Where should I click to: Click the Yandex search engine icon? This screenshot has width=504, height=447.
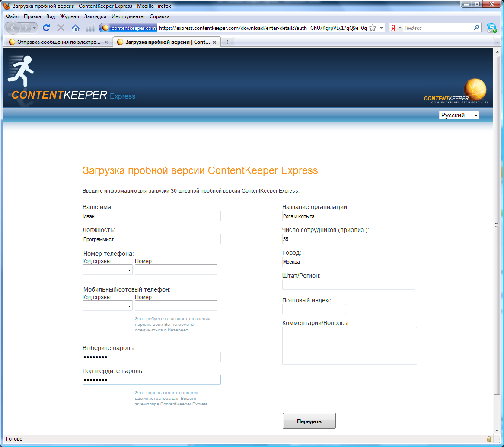coord(393,28)
